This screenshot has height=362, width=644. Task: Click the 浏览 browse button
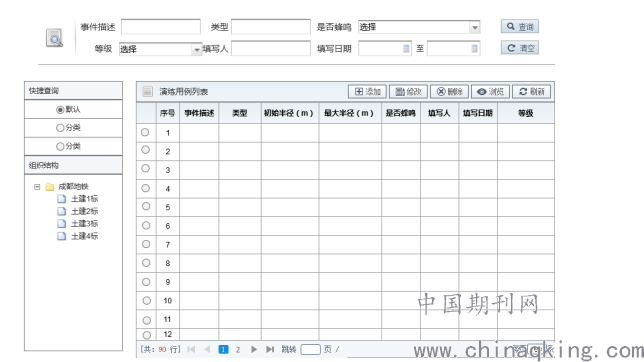(x=490, y=91)
